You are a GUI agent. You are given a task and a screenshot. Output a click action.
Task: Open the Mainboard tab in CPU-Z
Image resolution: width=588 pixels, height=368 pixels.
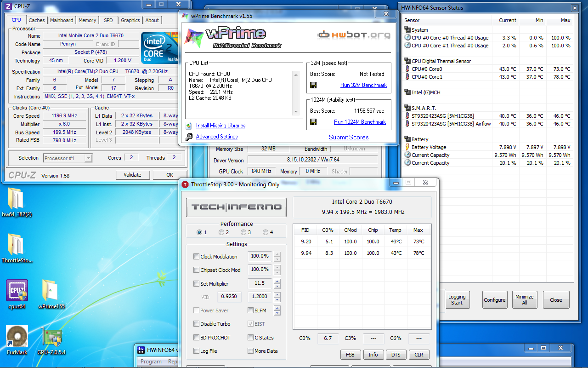62,20
